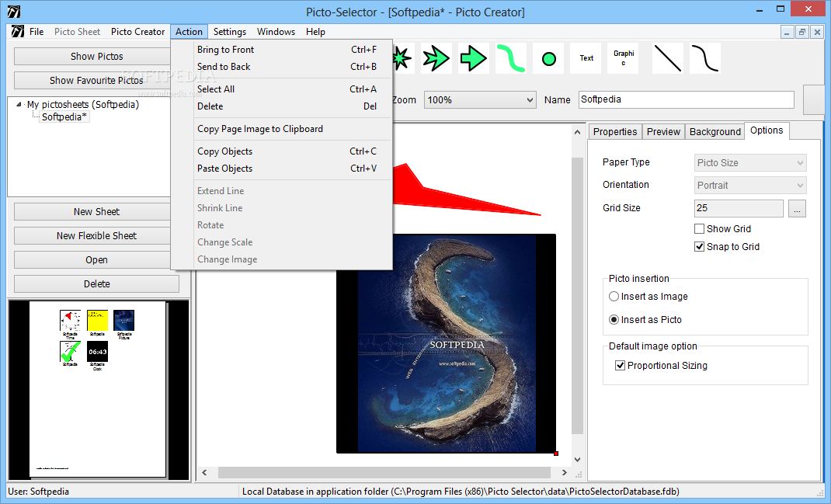Select the green circle shape tool
Viewport: 831px width, 504px height.
coord(549,58)
